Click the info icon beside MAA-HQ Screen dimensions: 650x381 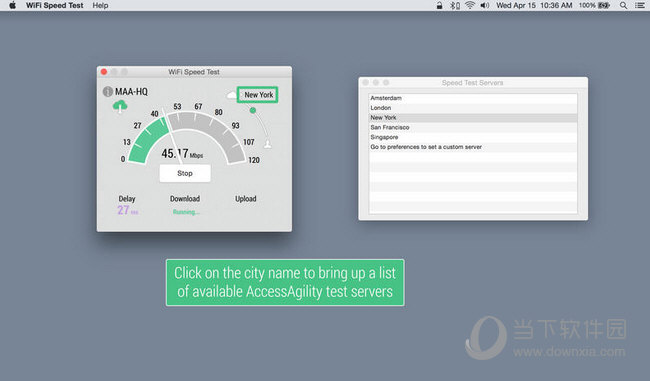coord(107,91)
